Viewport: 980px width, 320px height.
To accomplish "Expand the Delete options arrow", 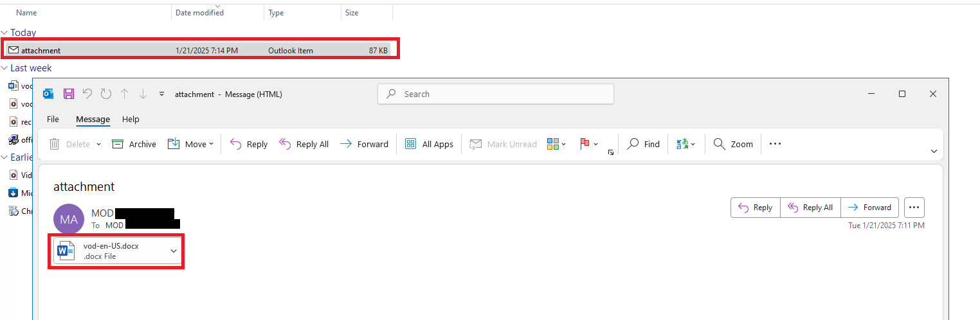I will coord(98,144).
